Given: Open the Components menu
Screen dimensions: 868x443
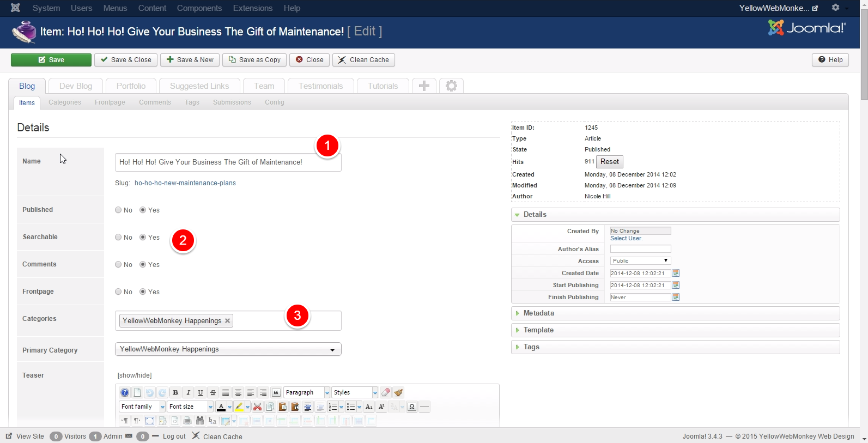Looking at the screenshot, I should (x=199, y=8).
